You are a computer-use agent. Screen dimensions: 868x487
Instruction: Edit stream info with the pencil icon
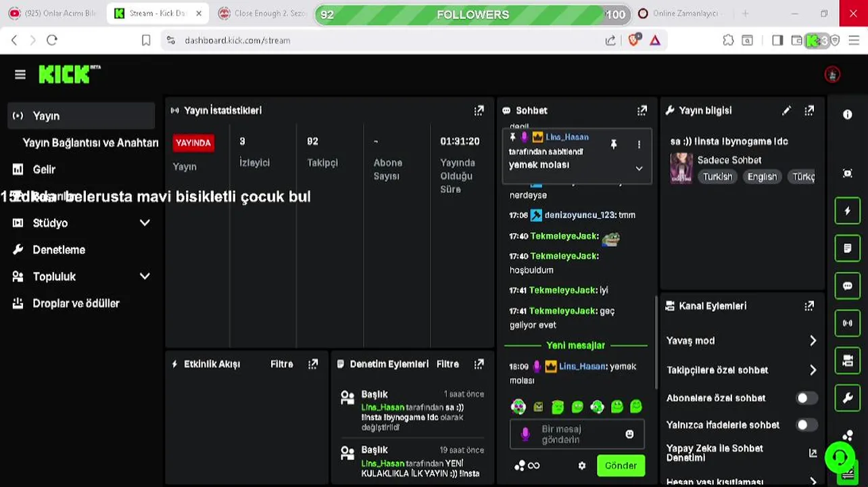[x=786, y=110]
